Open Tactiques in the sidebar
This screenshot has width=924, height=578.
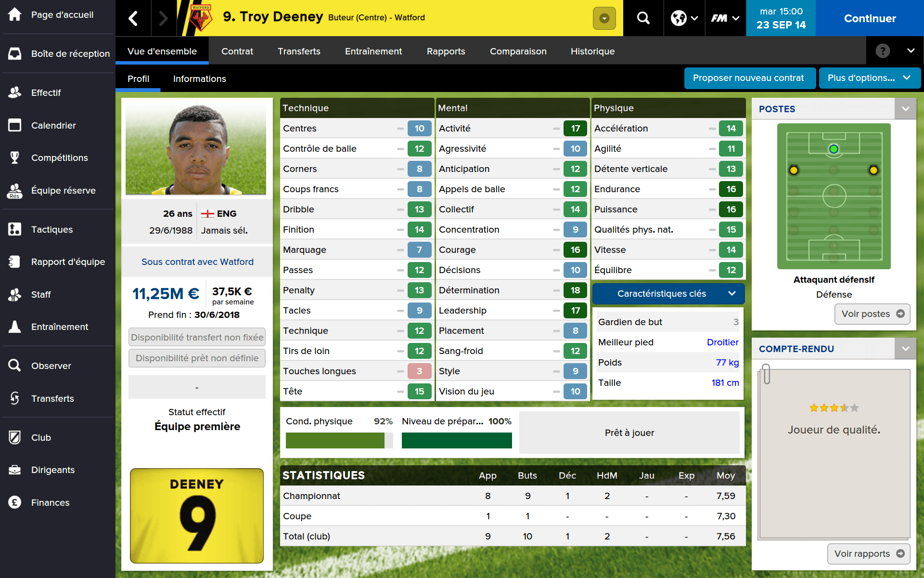[52, 229]
